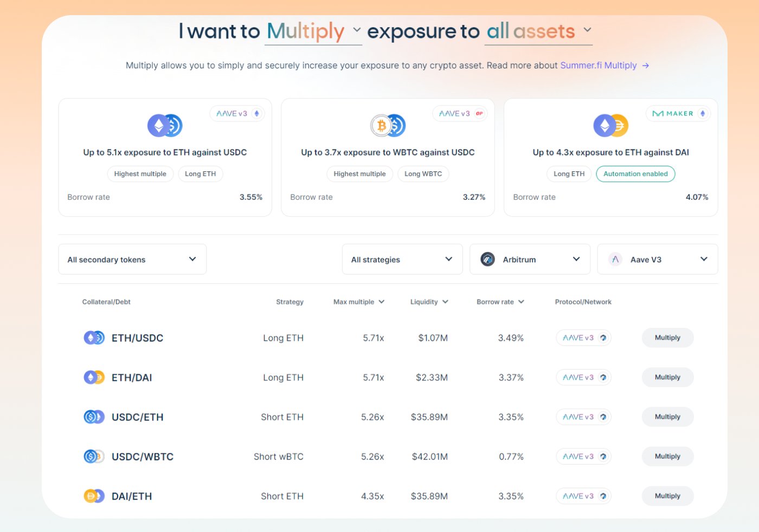759x532 pixels.
Task: Click Aave v3 badge in ETH/USDC row
Action: point(583,338)
